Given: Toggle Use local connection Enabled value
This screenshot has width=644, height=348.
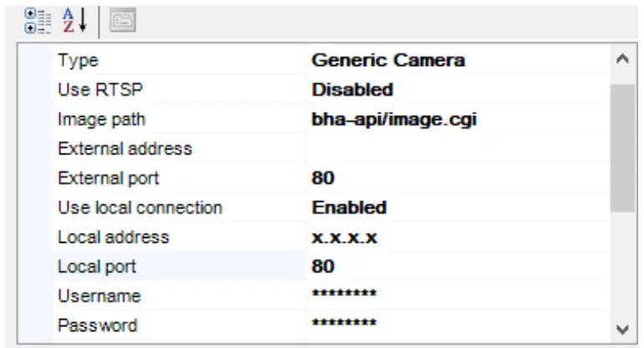Looking at the screenshot, I should [349, 208].
